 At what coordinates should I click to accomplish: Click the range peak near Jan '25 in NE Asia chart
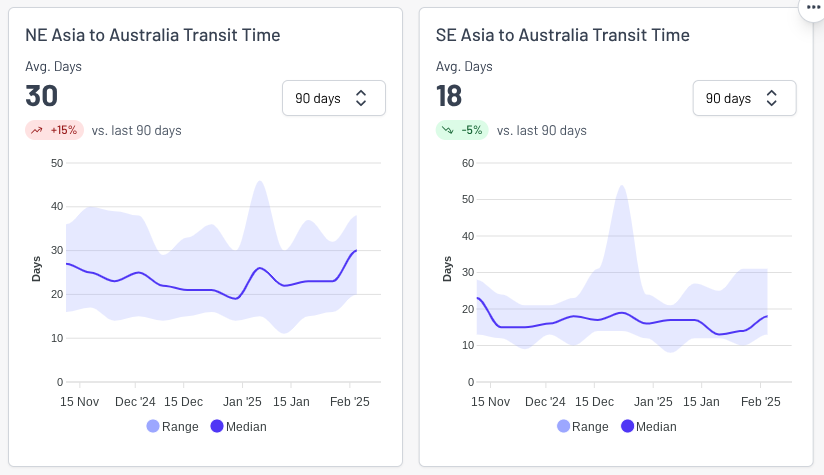coord(260,183)
